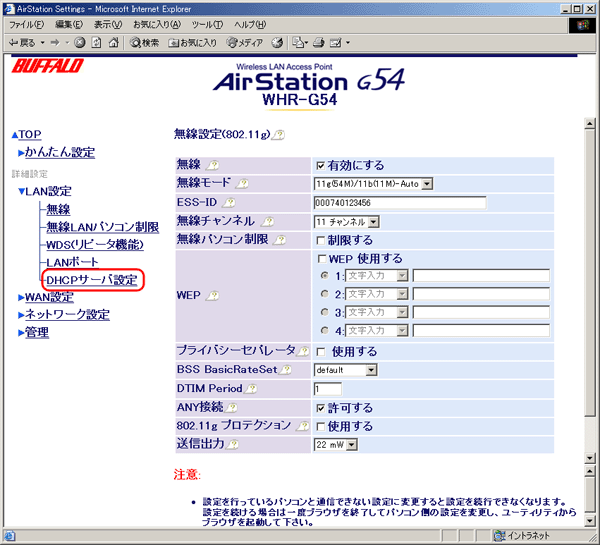
Task: Open the ファイル(F) menu
Action: coord(26,25)
